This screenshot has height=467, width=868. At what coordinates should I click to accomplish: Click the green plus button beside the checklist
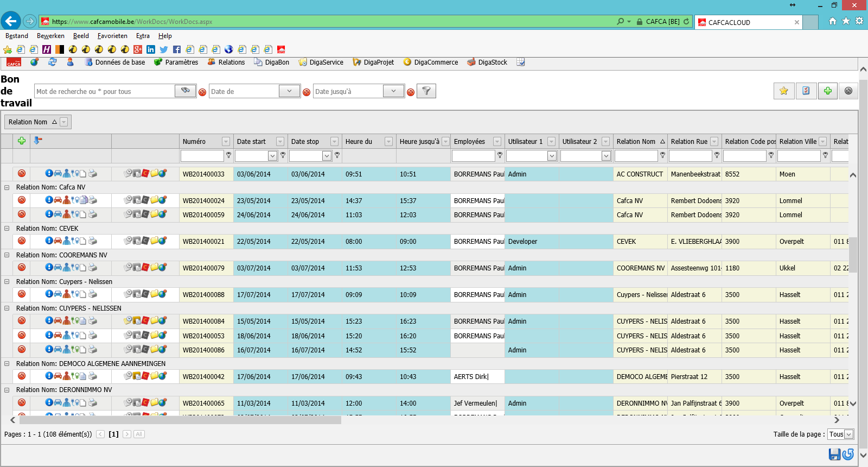pos(828,91)
